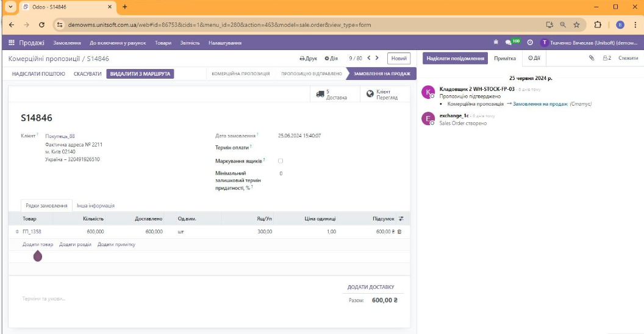This screenshot has width=644, height=334.
Task: Click the Додати товар link
Action: click(x=38, y=244)
